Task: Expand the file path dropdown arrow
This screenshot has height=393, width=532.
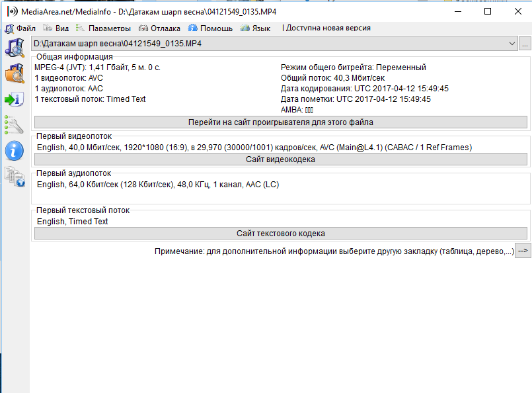Action: (512, 44)
